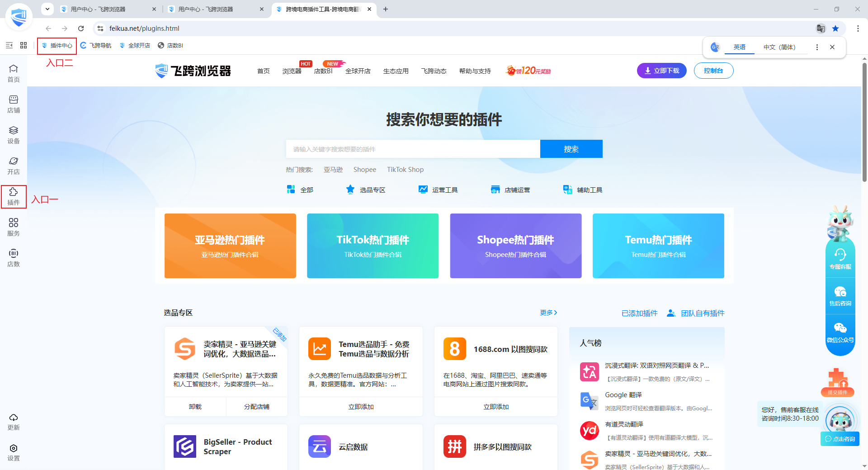
Task: Open the browser three-dot menu
Action: pyautogui.click(x=858, y=28)
